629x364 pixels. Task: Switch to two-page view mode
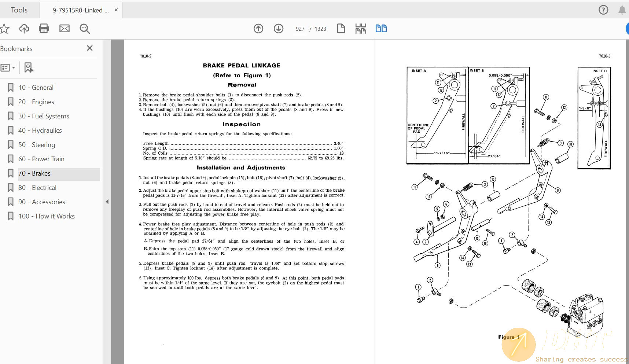pos(381,28)
